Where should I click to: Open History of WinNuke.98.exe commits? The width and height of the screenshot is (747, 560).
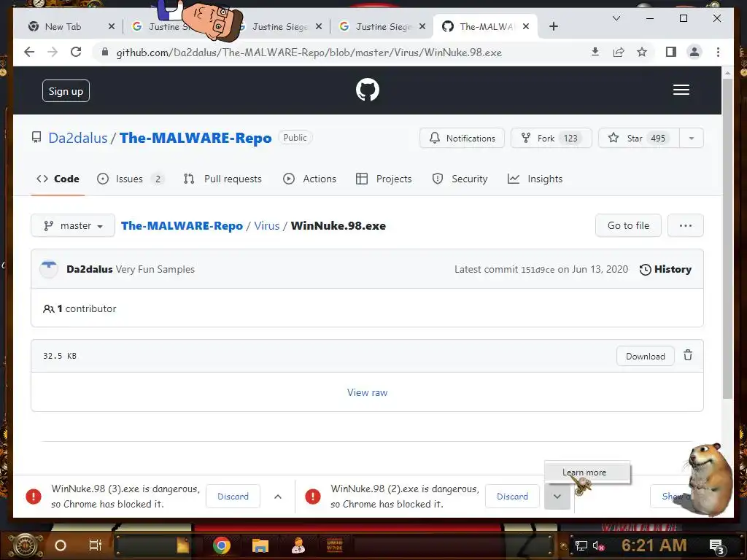(x=665, y=269)
